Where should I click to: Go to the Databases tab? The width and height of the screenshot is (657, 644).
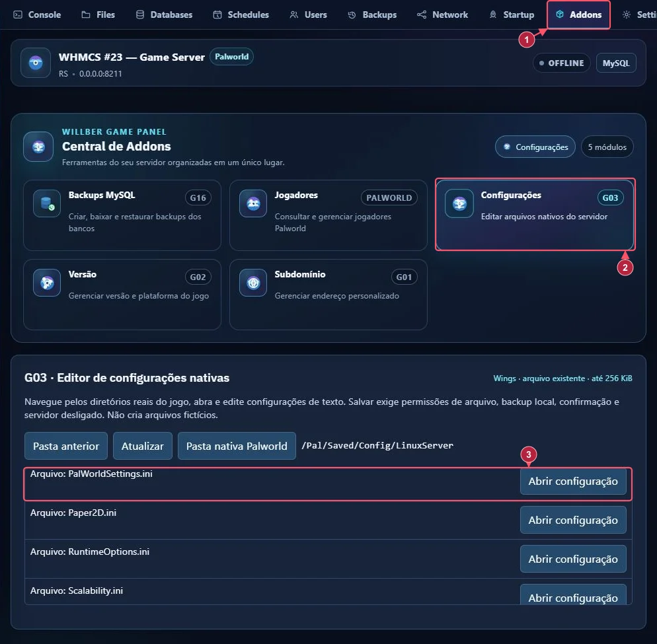coord(164,15)
